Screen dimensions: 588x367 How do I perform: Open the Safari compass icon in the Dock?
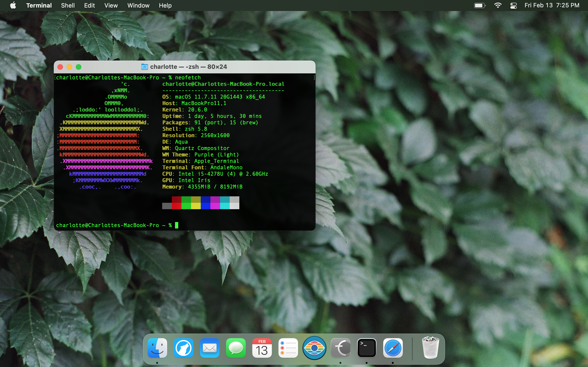[x=393, y=348]
